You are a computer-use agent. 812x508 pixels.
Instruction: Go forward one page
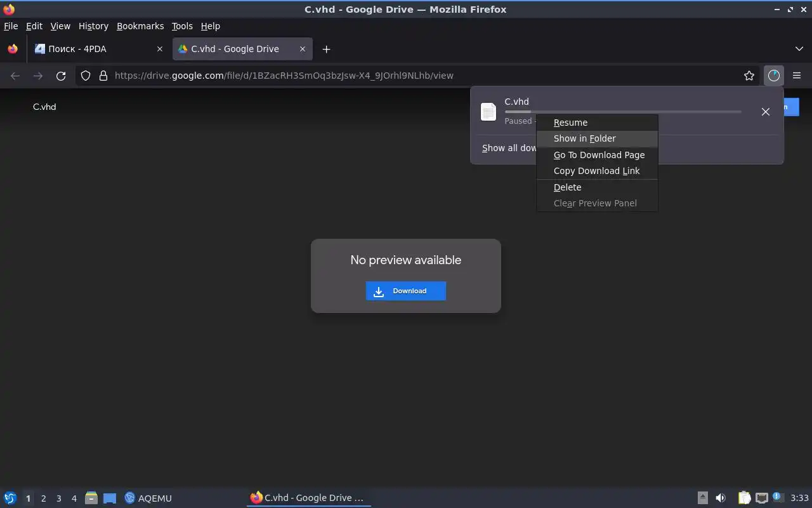[x=38, y=76]
